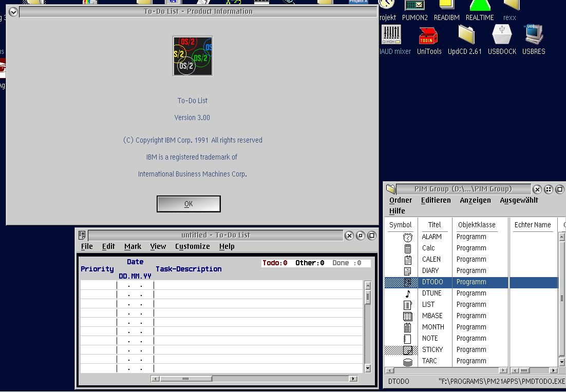
Task: Open the Ordner menu in PIM Group
Action: pos(400,200)
